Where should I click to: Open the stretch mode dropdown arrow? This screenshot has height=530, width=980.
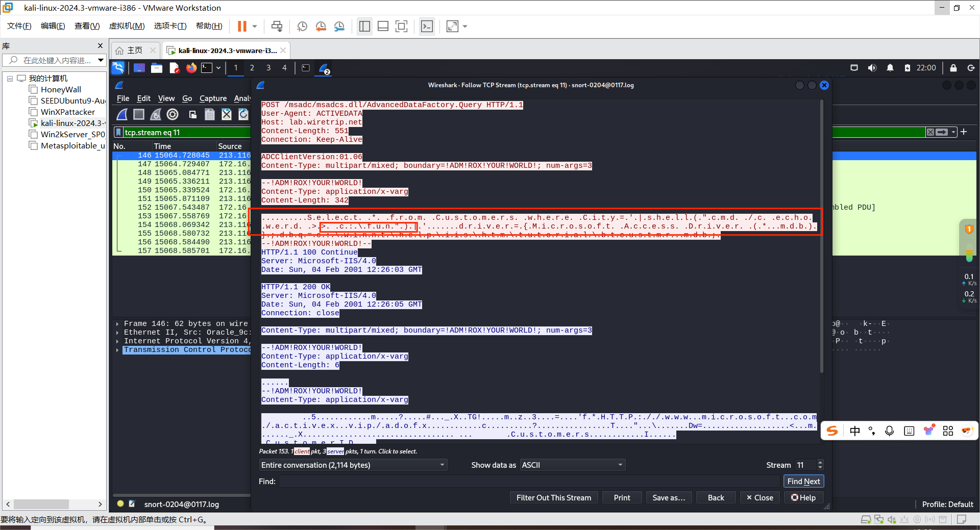point(464,26)
